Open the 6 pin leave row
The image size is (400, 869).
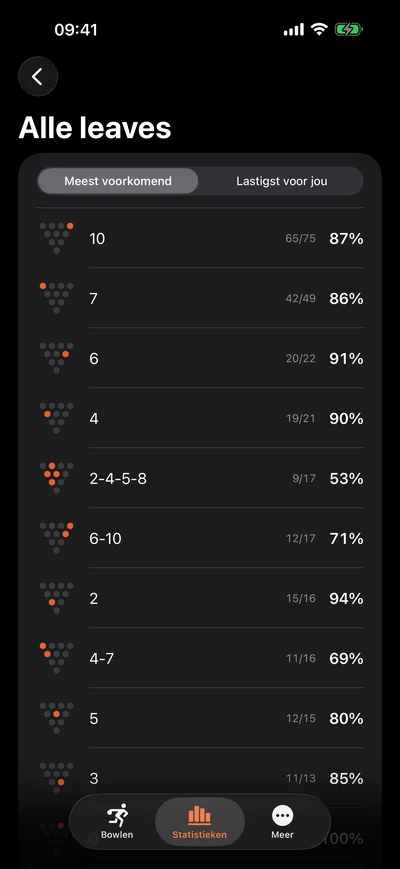[x=200, y=359]
